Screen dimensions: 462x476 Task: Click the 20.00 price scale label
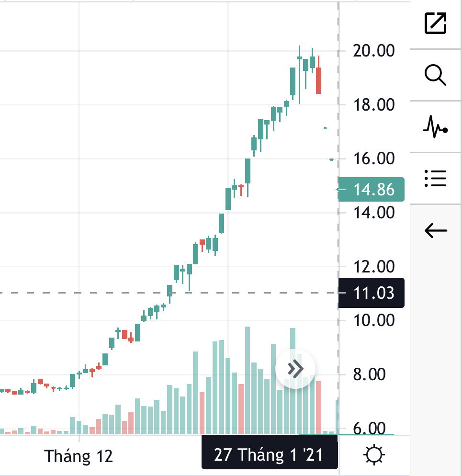coord(373,50)
